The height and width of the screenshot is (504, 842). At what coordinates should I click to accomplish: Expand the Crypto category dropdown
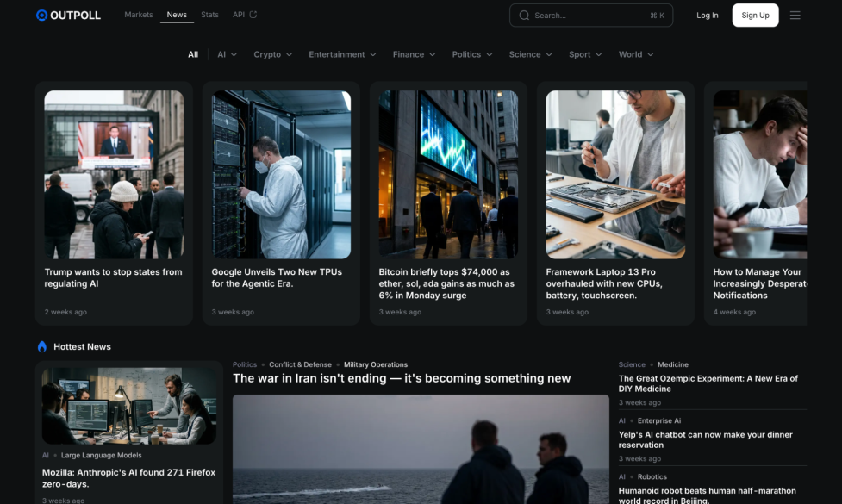click(x=273, y=54)
